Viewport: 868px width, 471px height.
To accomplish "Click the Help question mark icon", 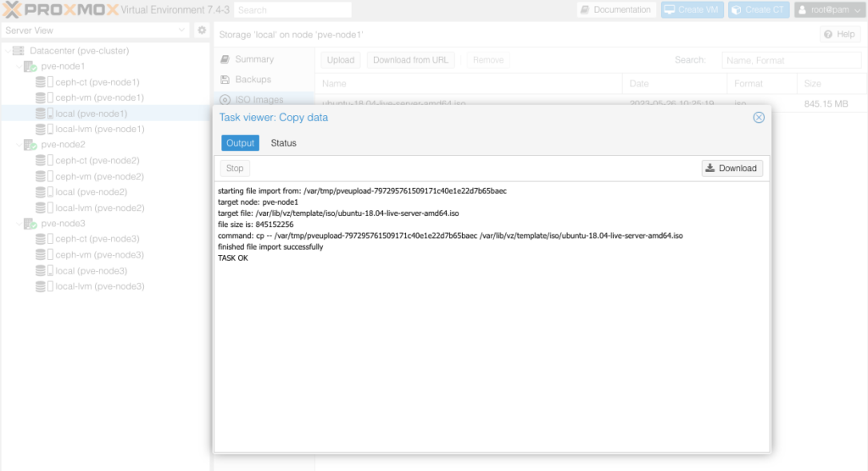I will pyautogui.click(x=828, y=35).
